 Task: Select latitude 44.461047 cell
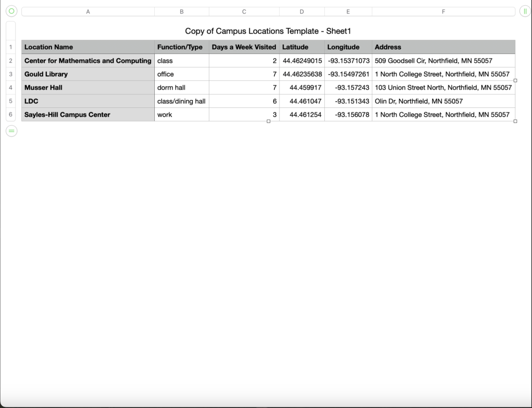302,101
